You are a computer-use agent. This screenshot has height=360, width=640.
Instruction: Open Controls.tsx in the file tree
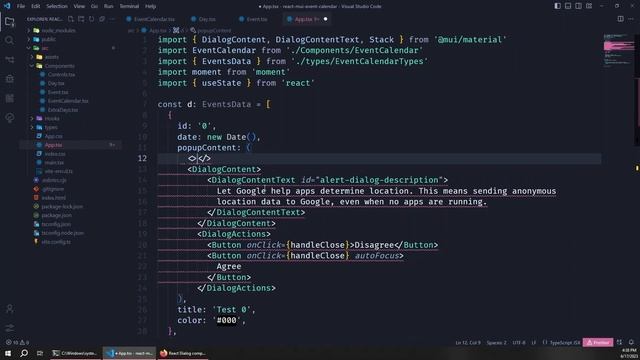61,75
